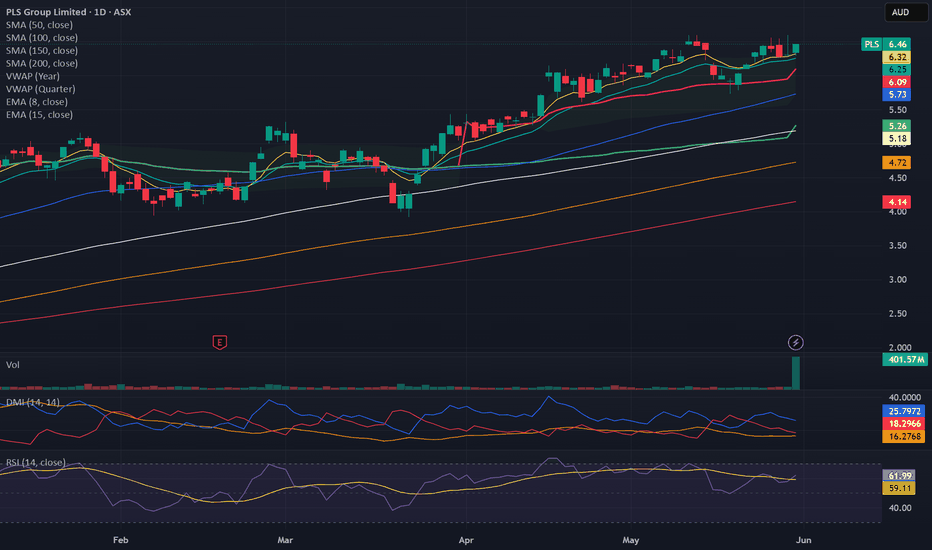Click the 4.72 orange price tag
The height and width of the screenshot is (550, 932).
click(x=896, y=162)
